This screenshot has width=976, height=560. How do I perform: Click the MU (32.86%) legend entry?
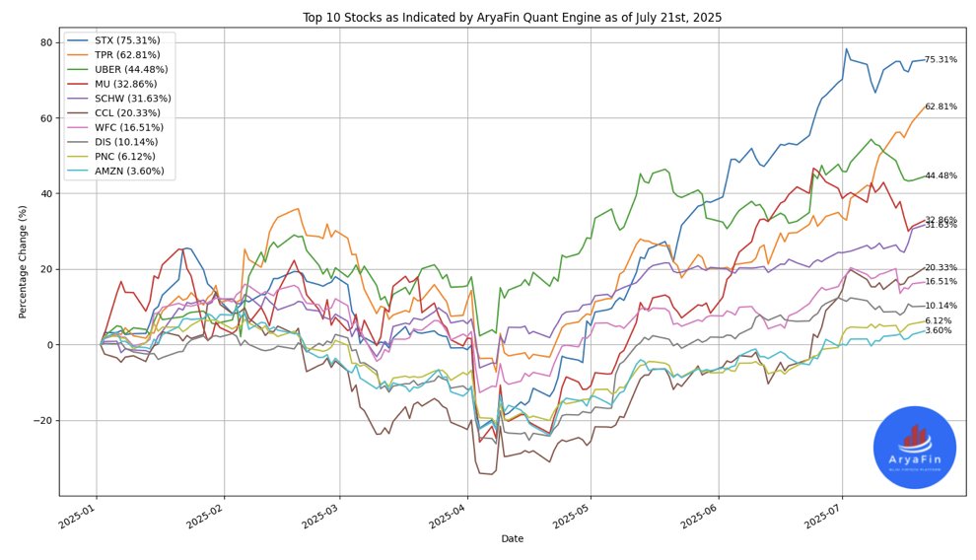[x=112, y=84]
